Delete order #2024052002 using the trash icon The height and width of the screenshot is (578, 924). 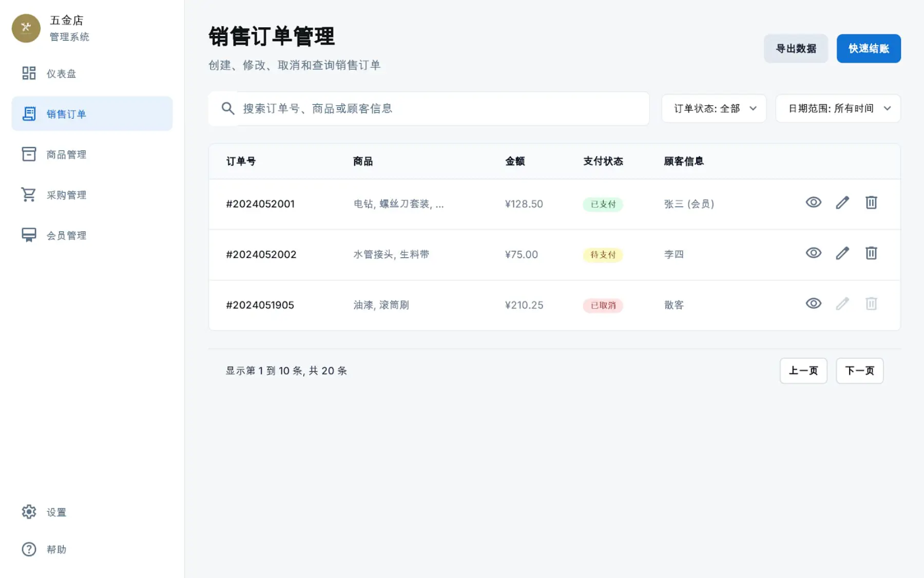tap(871, 253)
